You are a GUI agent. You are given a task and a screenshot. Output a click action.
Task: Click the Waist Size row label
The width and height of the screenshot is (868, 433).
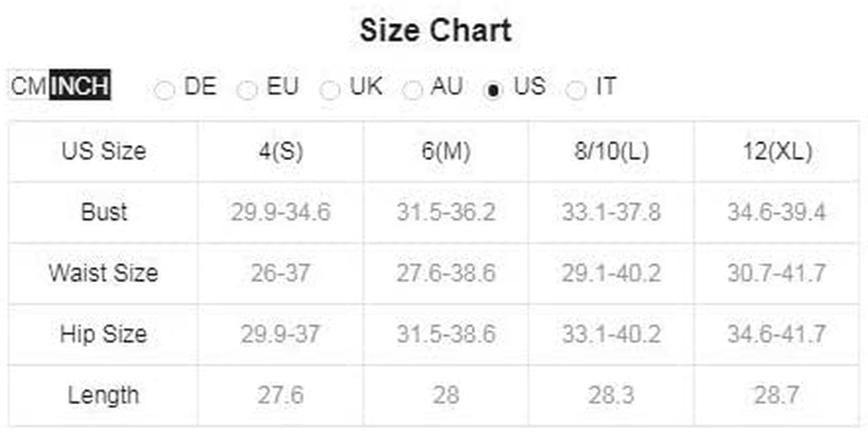tap(103, 273)
